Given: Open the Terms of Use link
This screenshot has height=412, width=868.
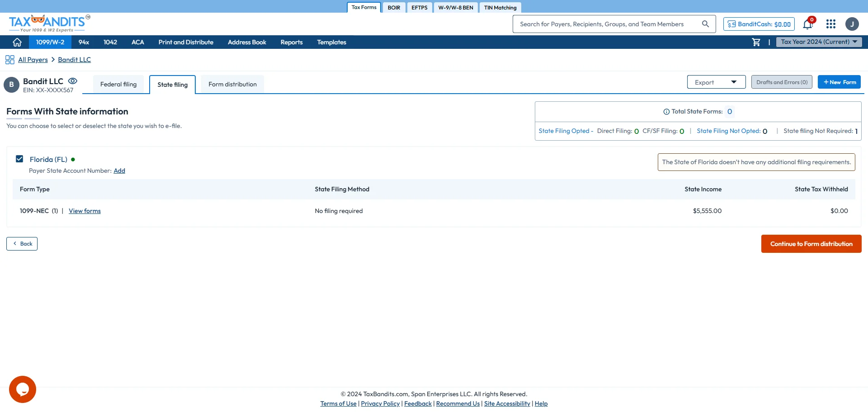Looking at the screenshot, I should (338, 403).
